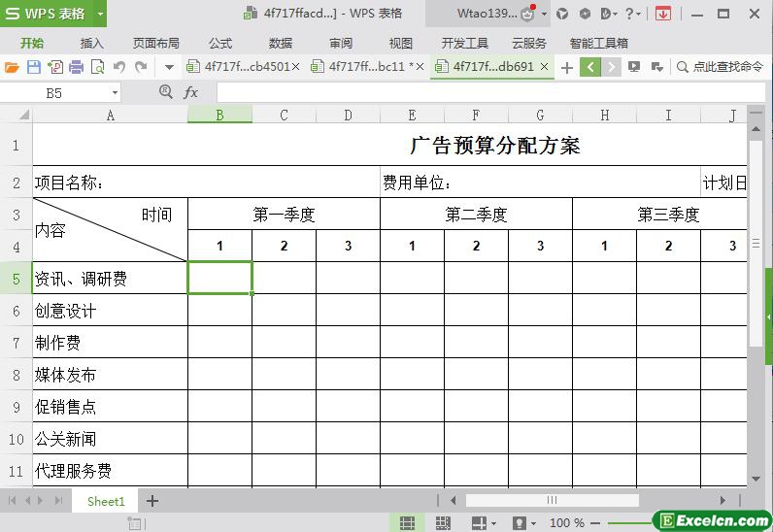Print the document with printer icon
This screenshot has height=532, width=773.
coord(76,67)
